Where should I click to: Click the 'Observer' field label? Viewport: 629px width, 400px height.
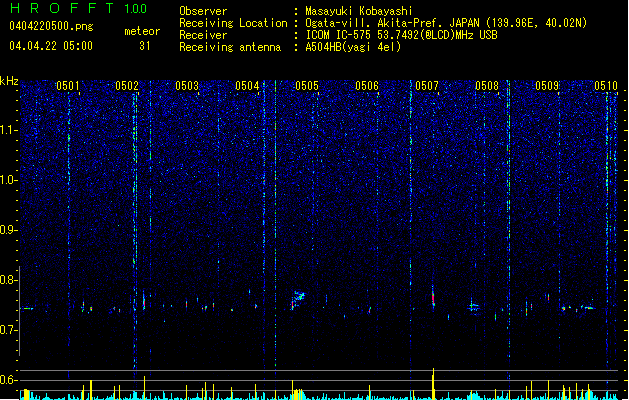[x=203, y=11]
